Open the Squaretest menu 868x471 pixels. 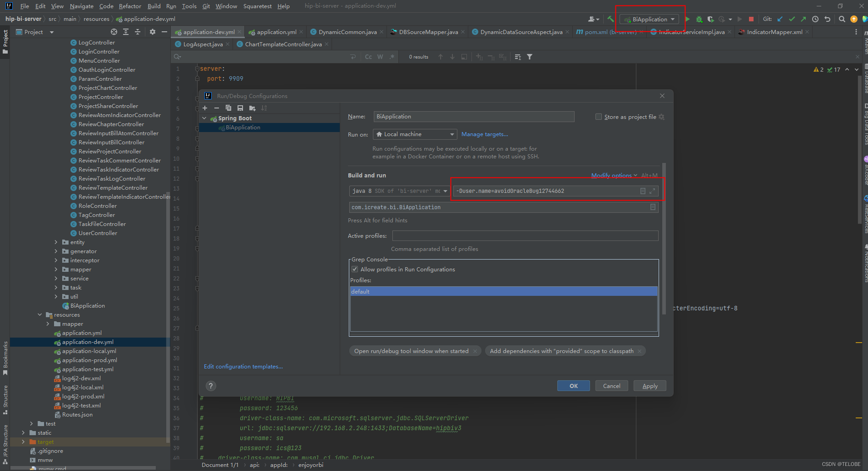coord(258,6)
